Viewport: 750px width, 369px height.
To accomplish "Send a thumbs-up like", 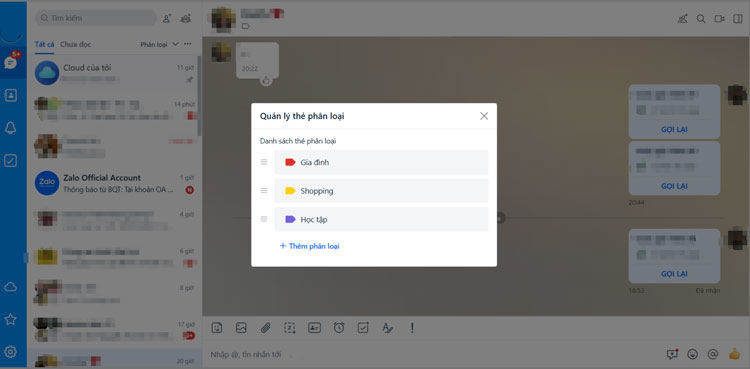I will (734, 354).
